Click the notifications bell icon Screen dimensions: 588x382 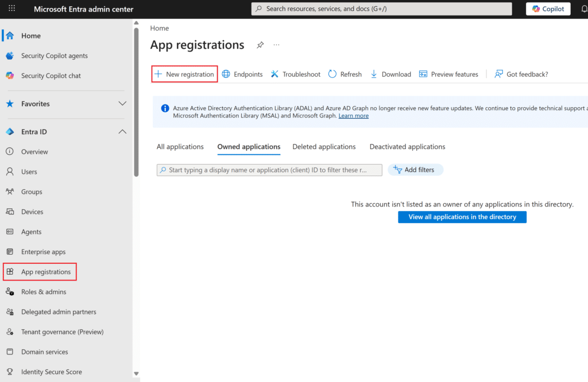click(x=584, y=9)
